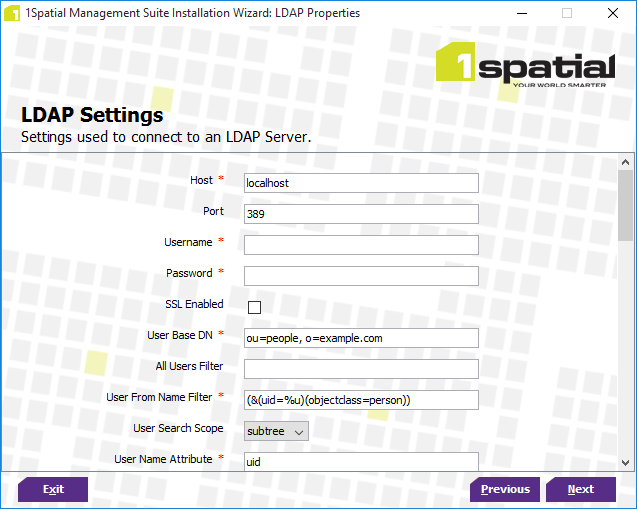The image size is (637, 509).
Task: Click the vertical scrollbar thumb
Action: pos(625,205)
